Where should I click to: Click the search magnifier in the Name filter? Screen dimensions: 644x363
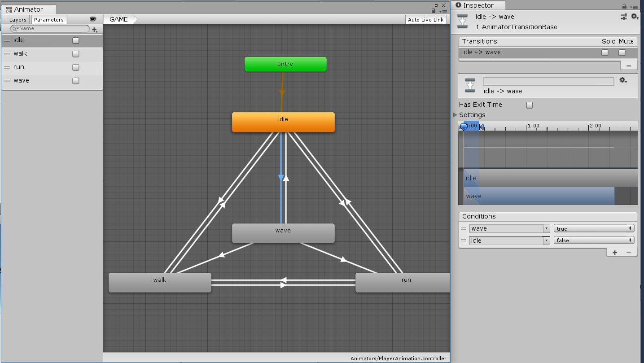pyautogui.click(x=15, y=28)
